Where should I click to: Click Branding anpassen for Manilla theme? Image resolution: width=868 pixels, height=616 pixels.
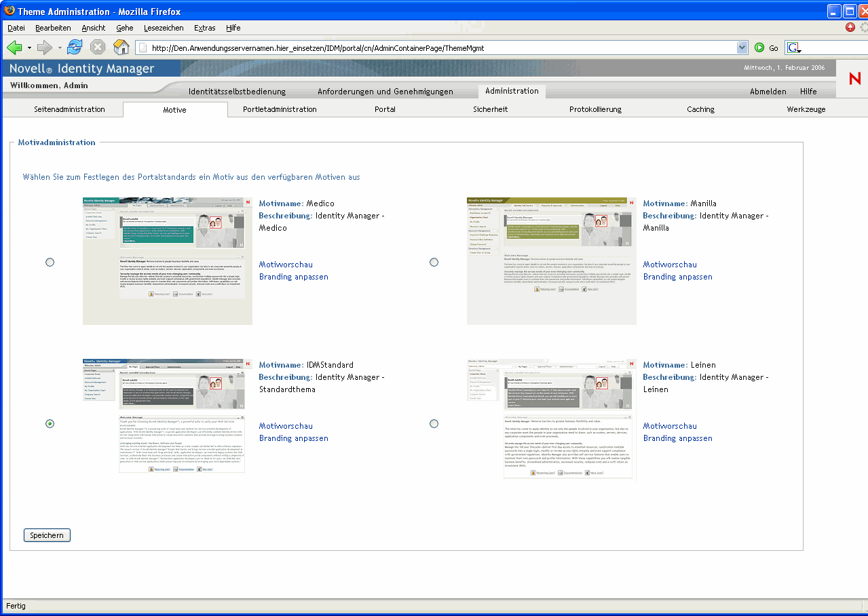coord(678,277)
